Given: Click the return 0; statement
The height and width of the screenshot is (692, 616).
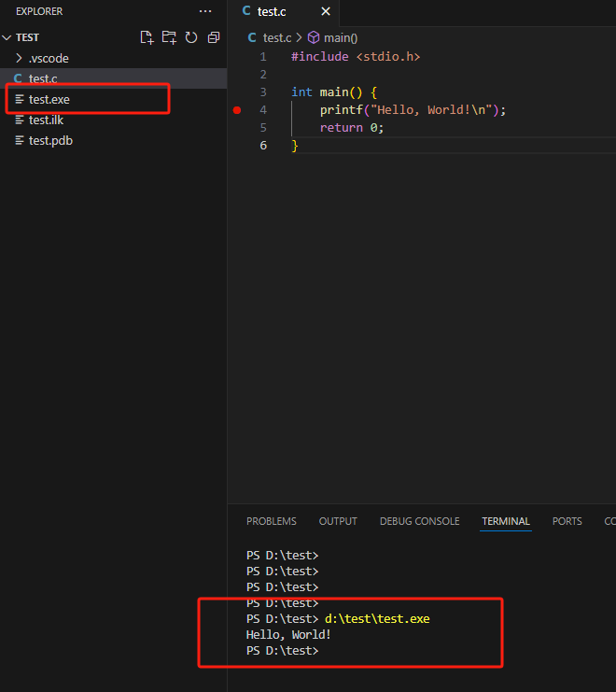Looking at the screenshot, I should coord(352,128).
